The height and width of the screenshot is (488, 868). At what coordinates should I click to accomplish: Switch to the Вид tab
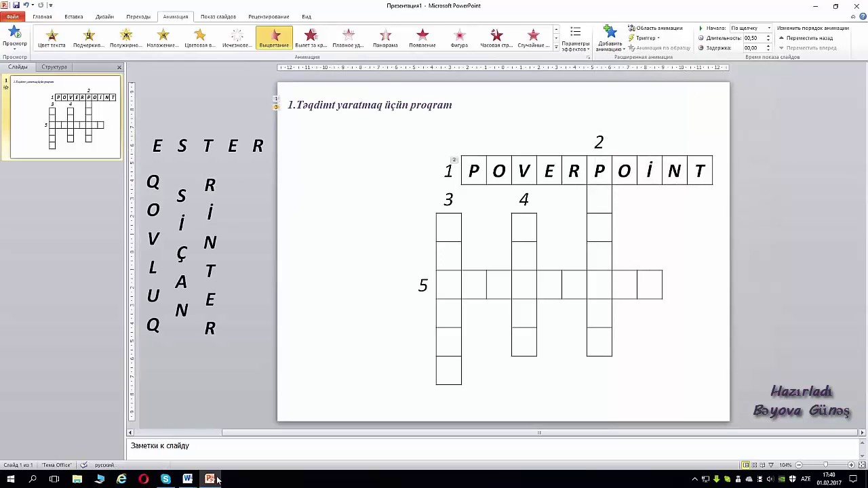tap(307, 16)
